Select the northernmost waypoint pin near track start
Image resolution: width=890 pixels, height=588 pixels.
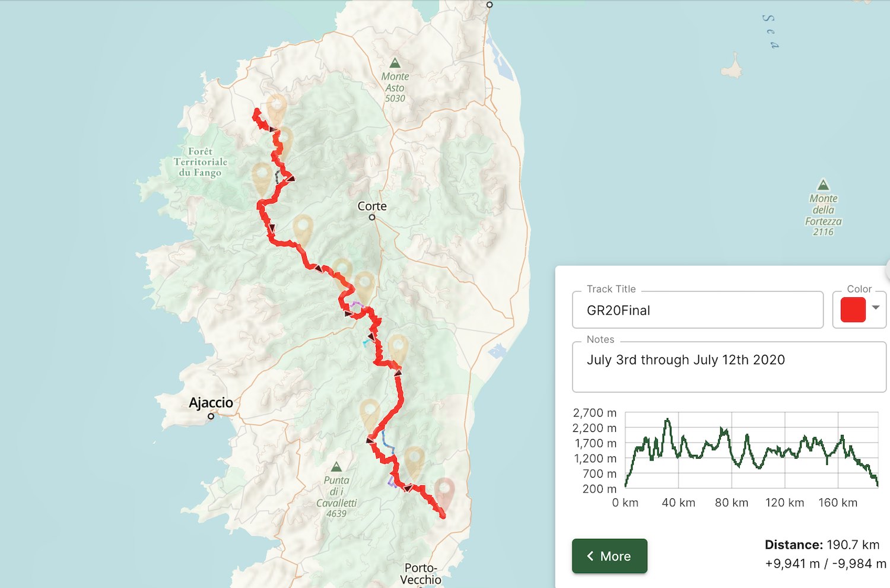click(276, 108)
